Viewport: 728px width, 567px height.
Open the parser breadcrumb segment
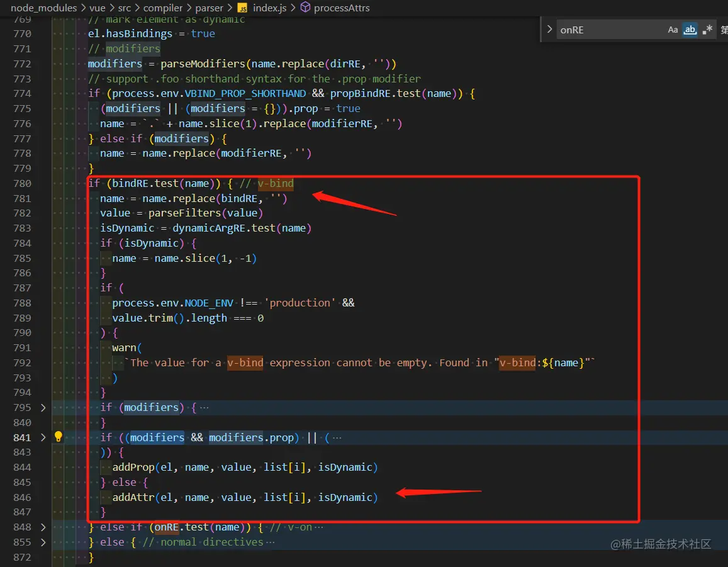(x=209, y=8)
